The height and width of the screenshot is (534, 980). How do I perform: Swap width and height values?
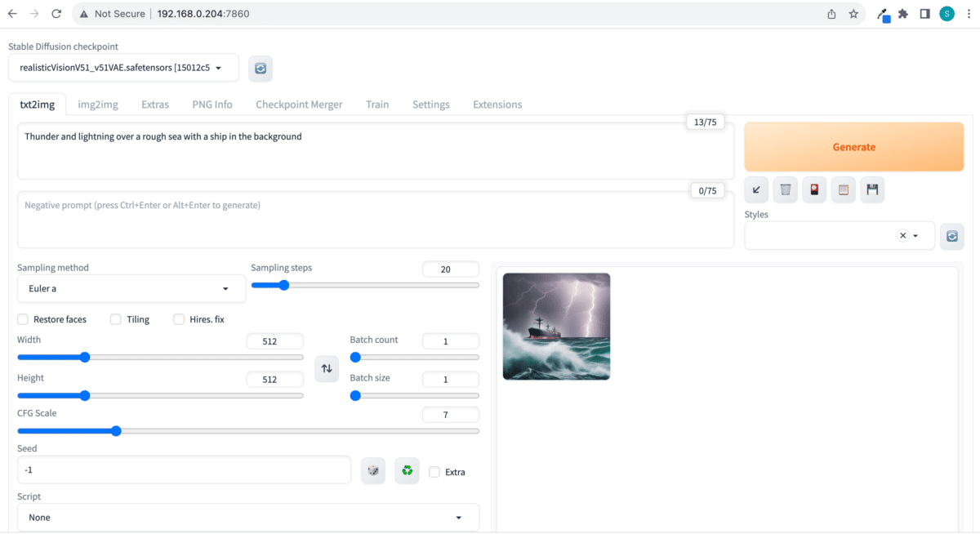pyautogui.click(x=327, y=368)
